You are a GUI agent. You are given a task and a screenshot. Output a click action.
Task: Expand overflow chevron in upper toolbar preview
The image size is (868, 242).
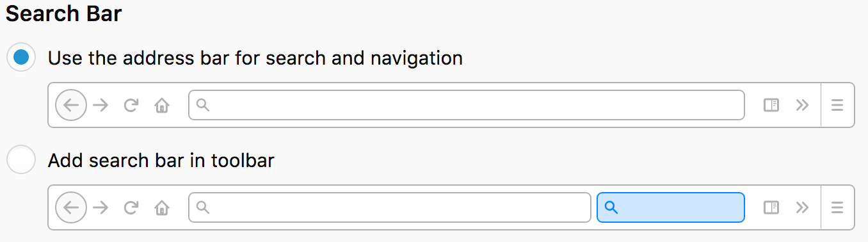[802, 105]
